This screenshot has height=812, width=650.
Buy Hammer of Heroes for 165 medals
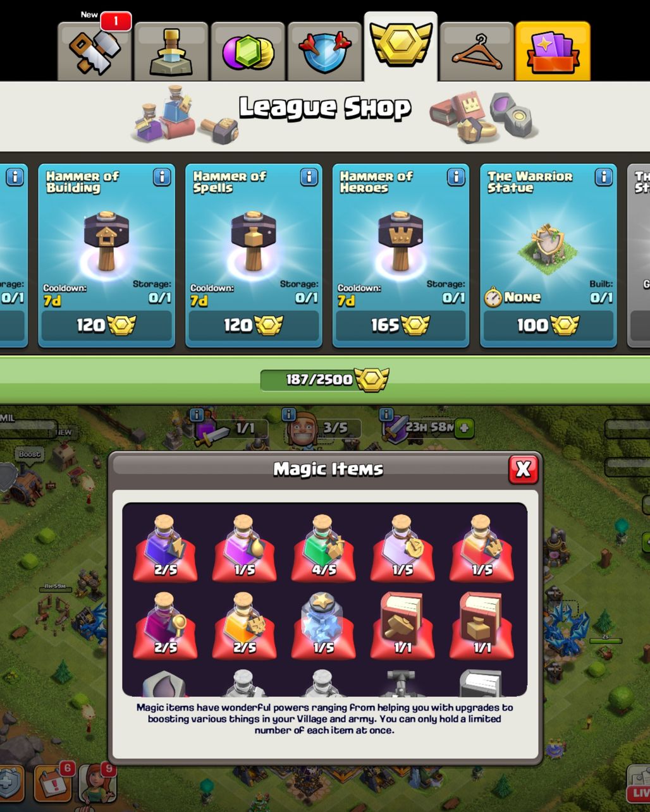(x=401, y=325)
